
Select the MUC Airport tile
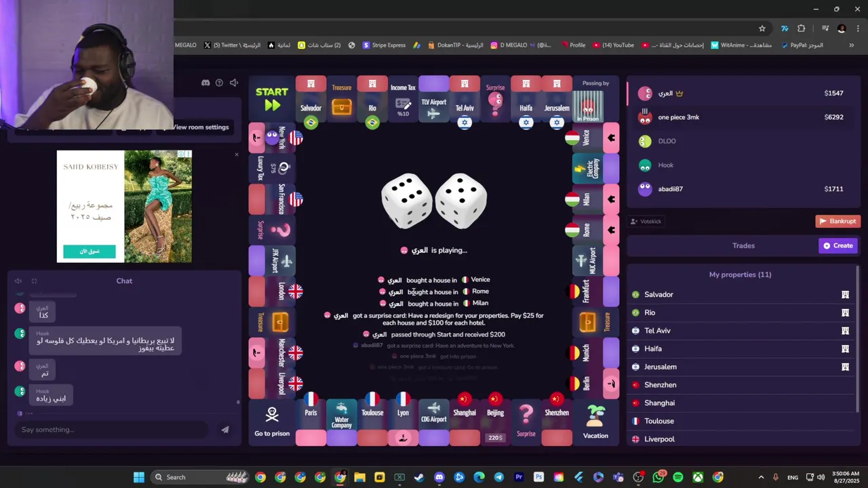(x=595, y=260)
